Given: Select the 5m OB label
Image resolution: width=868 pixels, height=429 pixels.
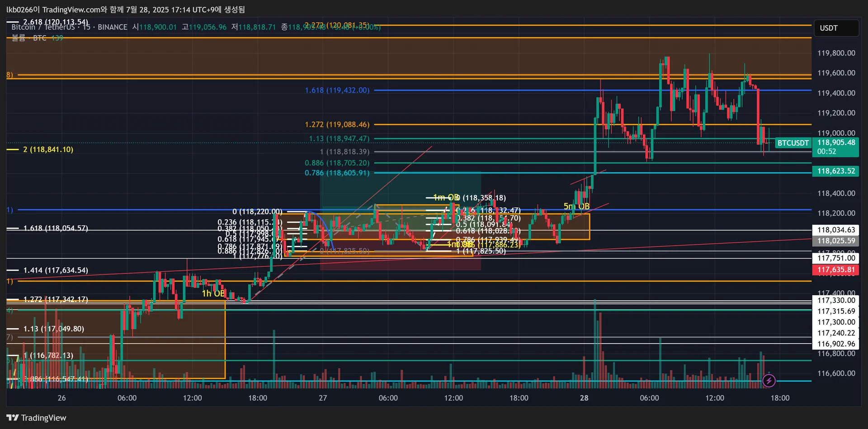Looking at the screenshot, I should pyautogui.click(x=576, y=207).
